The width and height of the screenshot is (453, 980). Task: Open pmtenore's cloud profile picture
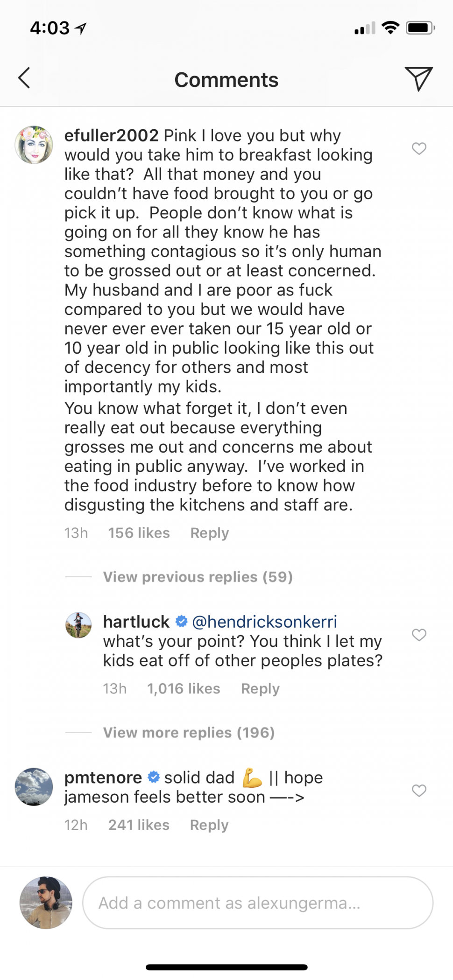click(34, 787)
